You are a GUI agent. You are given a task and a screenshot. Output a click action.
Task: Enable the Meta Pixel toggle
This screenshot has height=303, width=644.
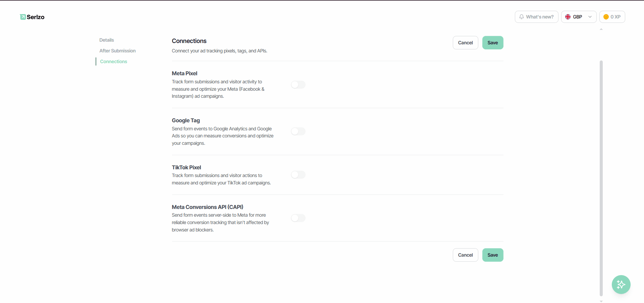[298, 85]
